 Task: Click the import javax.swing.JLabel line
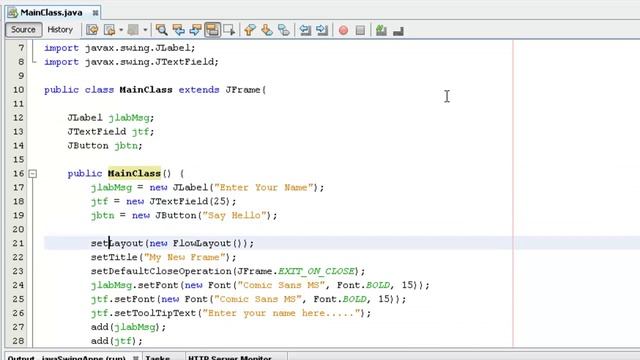coord(120,48)
